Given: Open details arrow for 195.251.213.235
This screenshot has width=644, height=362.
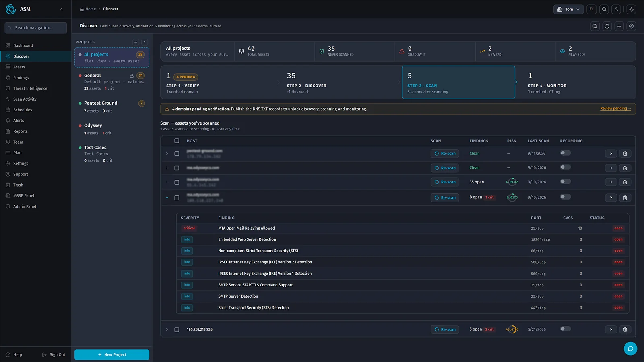Looking at the screenshot, I should coord(611,329).
